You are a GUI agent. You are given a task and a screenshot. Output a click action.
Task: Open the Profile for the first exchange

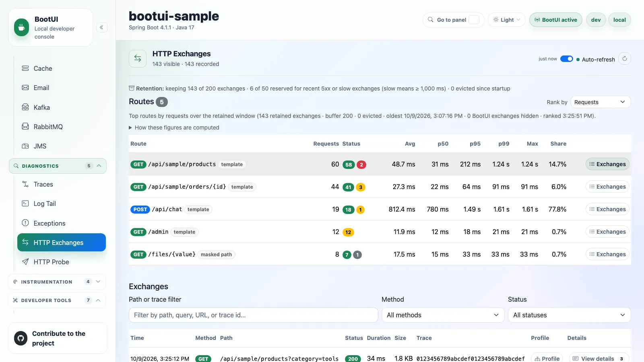tap(547, 358)
